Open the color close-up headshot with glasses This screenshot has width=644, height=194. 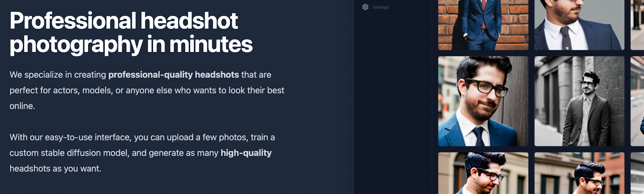pyautogui.click(x=483, y=101)
